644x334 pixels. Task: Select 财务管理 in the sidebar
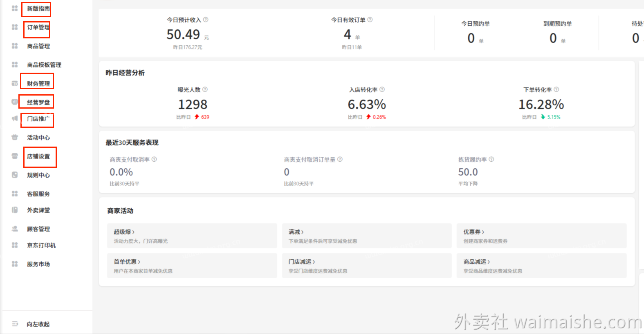38,84
